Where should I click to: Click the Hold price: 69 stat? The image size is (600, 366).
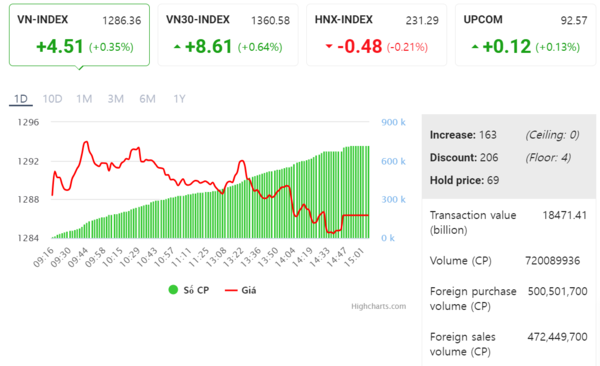[x=464, y=180]
